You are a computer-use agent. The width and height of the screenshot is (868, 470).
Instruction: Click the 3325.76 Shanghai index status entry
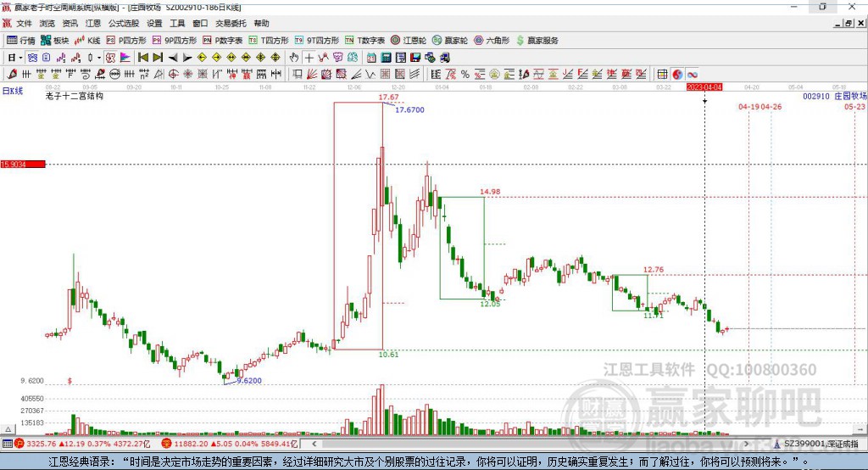[82, 444]
